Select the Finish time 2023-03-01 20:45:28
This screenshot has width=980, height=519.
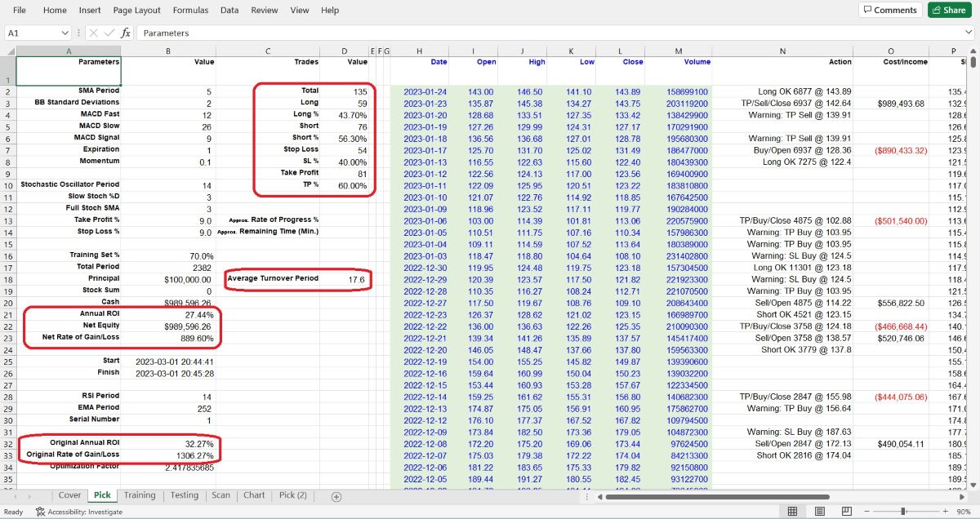(x=168, y=373)
